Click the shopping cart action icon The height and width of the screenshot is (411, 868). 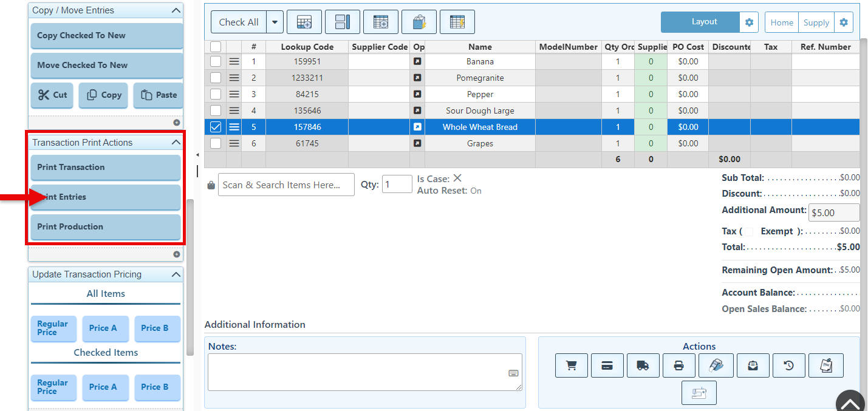point(571,365)
